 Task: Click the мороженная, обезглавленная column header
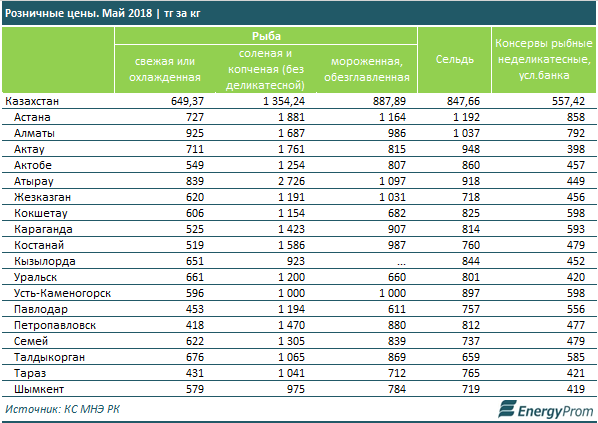tap(367, 69)
